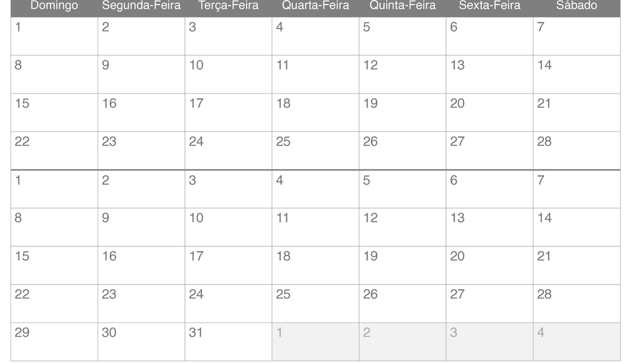Click day 1 in the 28-day month
Viewport: 631px width, 364px height.
tap(55, 36)
